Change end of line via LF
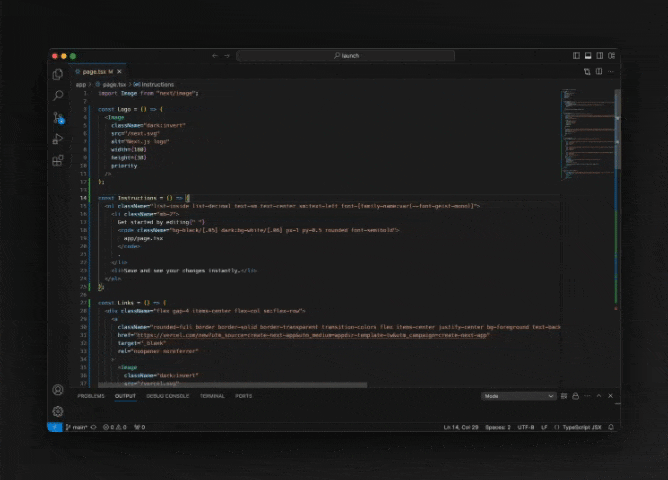 (544, 427)
